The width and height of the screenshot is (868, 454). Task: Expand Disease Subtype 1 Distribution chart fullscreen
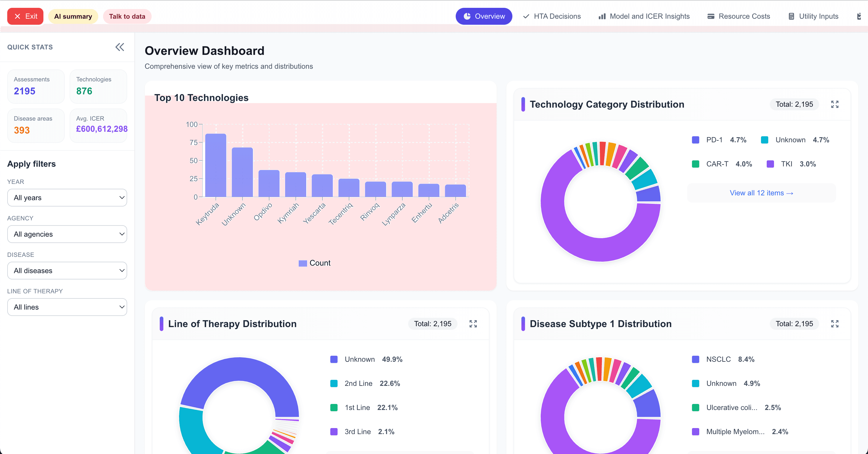tap(834, 323)
